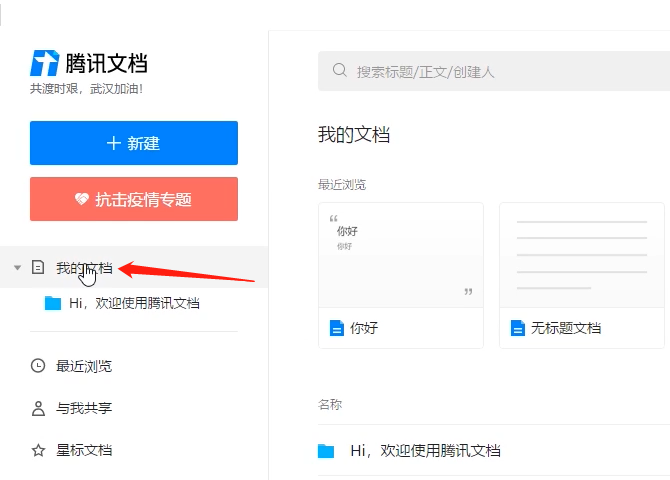This screenshot has width=670, height=480.
Task: Click the doc icon beside 你好
Action: (x=337, y=328)
